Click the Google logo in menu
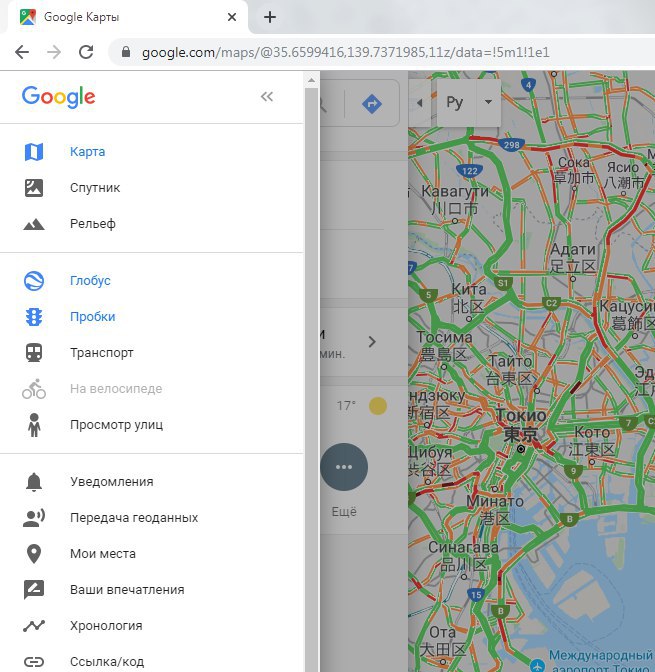 [x=59, y=97]
